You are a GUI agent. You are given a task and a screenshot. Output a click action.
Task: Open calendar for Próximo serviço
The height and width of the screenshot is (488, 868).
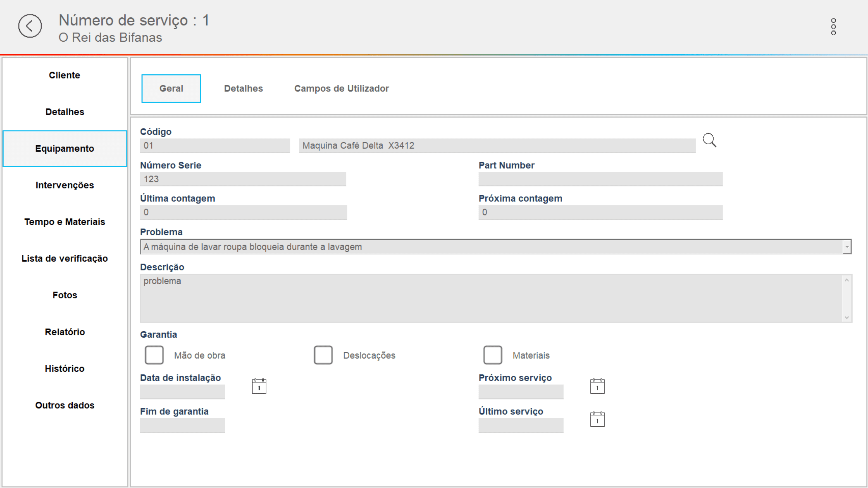pyautogui.click(x=597, y=386)
